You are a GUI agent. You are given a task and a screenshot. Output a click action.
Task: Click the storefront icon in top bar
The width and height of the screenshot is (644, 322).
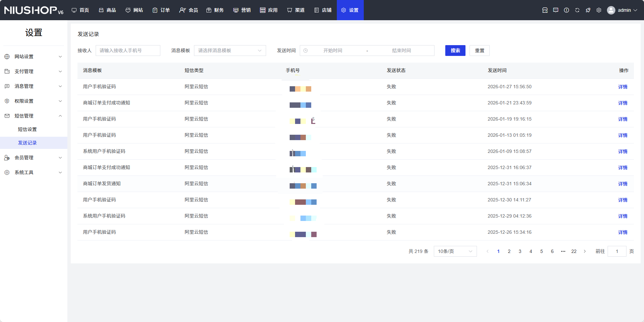[545, 10]
